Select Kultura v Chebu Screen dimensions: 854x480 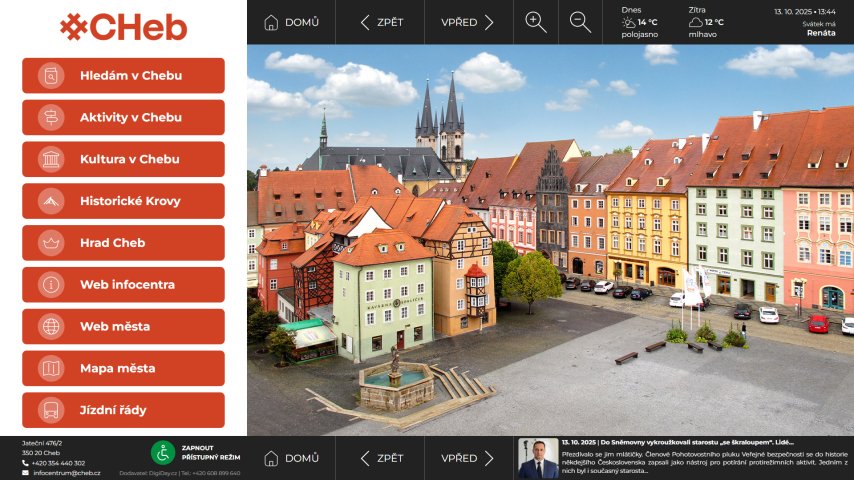click(x=123, y=159)
